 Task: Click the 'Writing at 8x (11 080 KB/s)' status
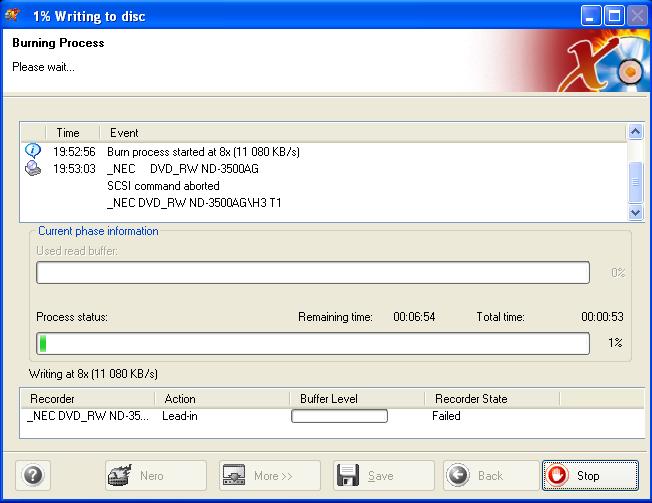93,374
